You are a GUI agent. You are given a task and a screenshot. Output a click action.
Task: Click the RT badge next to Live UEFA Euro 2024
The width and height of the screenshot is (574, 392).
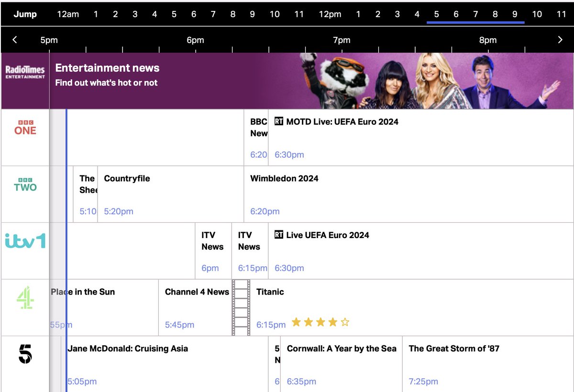(x=279, y=235)
